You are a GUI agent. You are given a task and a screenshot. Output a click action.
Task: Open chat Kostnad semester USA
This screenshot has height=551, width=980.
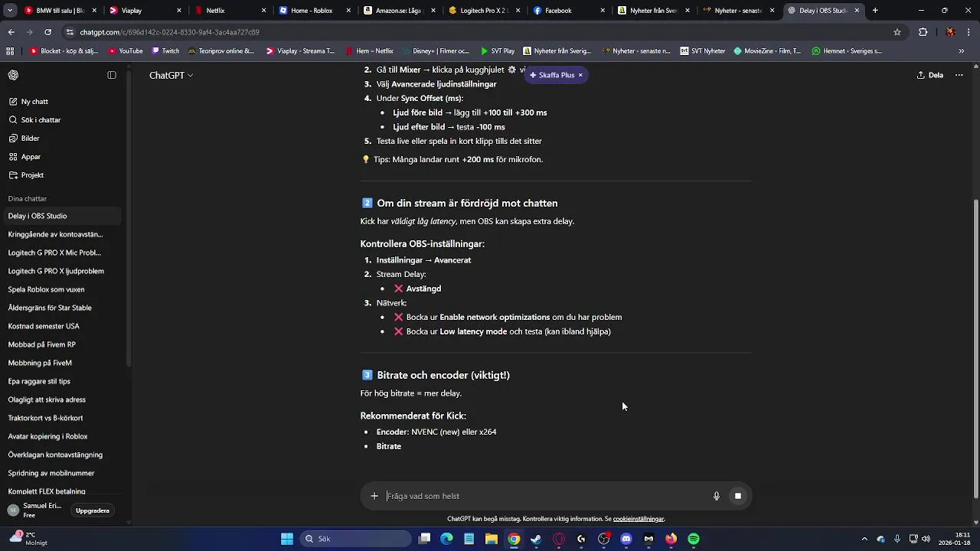click(61, 326)
